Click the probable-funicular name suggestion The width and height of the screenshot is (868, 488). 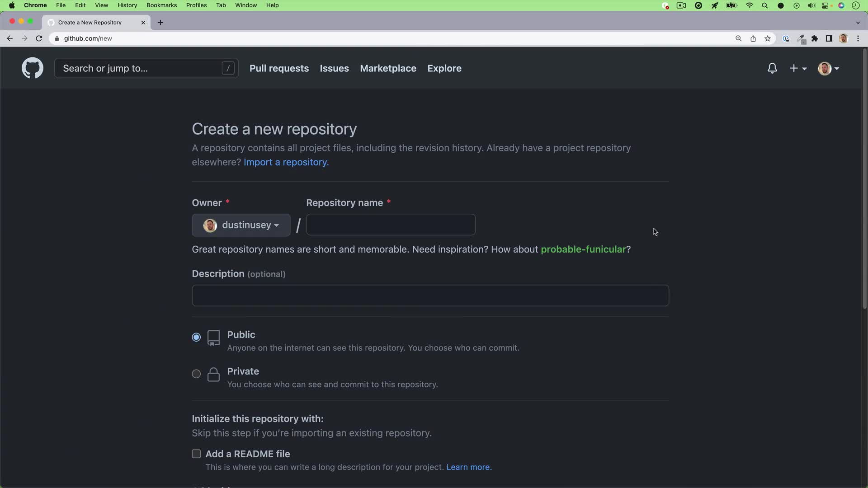click(x=584, y=249)
